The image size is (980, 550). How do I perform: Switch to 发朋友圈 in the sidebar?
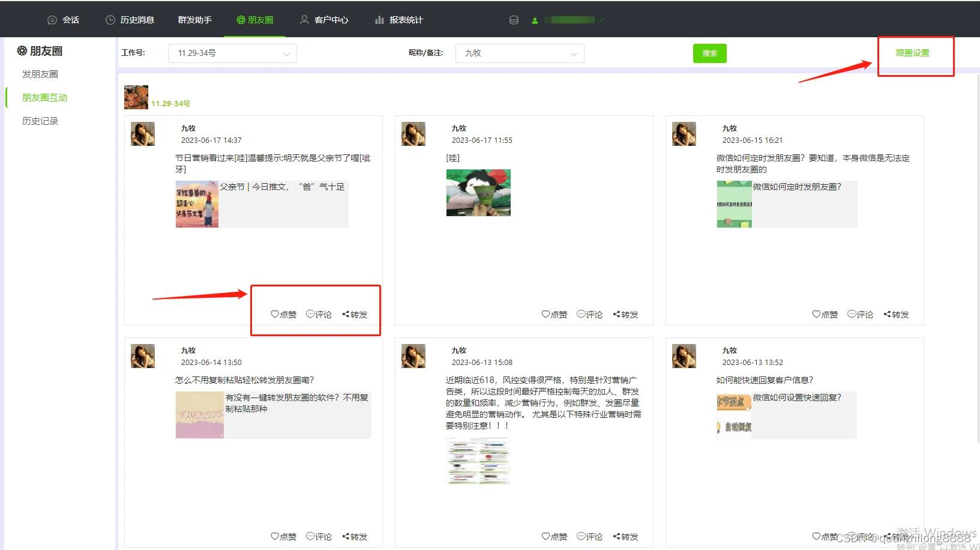pyautogui.click(x=40, y=74)
